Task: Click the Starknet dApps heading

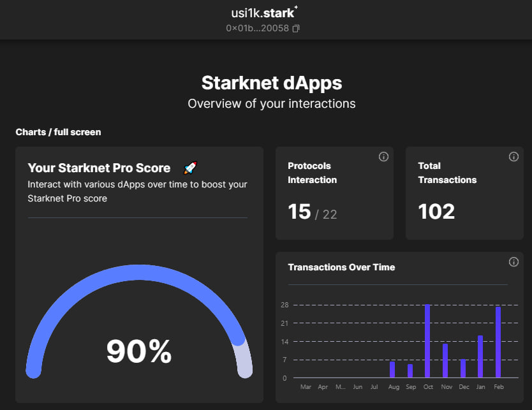Action: point(272,83)
